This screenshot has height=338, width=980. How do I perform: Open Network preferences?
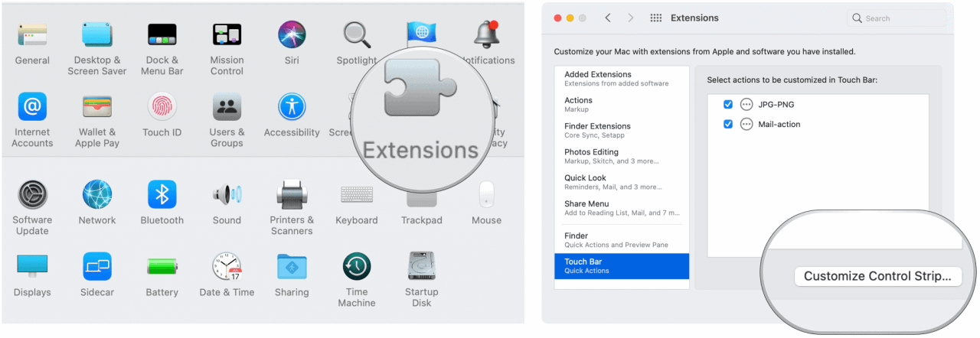pos(97,195)
